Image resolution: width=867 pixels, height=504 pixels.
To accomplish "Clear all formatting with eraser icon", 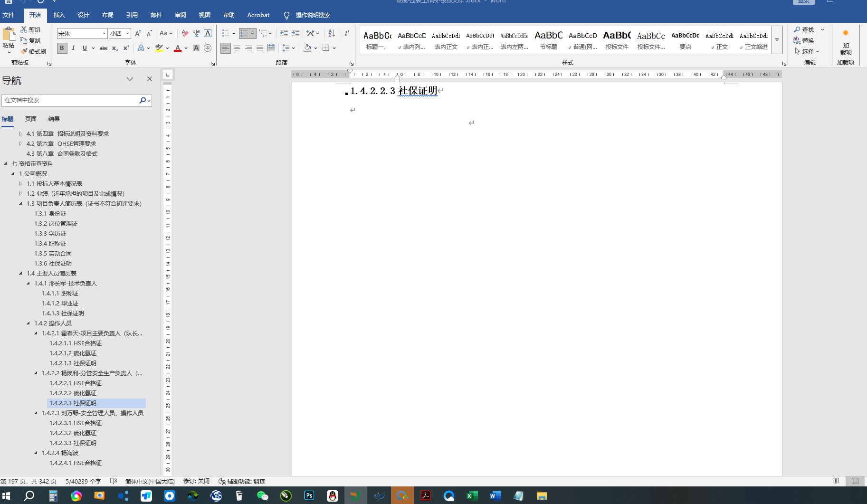I will click(185, 33).
